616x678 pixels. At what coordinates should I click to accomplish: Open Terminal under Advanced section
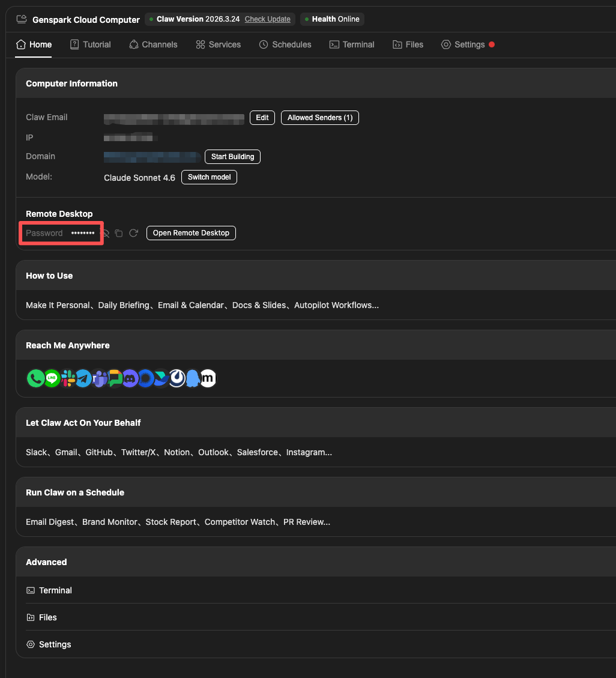tap(321, 590)
